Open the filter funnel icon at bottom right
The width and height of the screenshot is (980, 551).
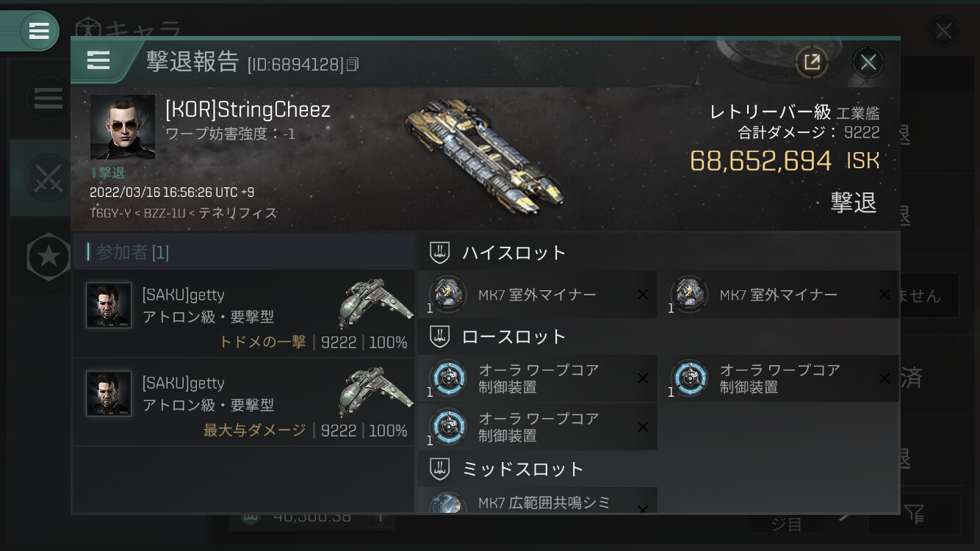(915, 514)
